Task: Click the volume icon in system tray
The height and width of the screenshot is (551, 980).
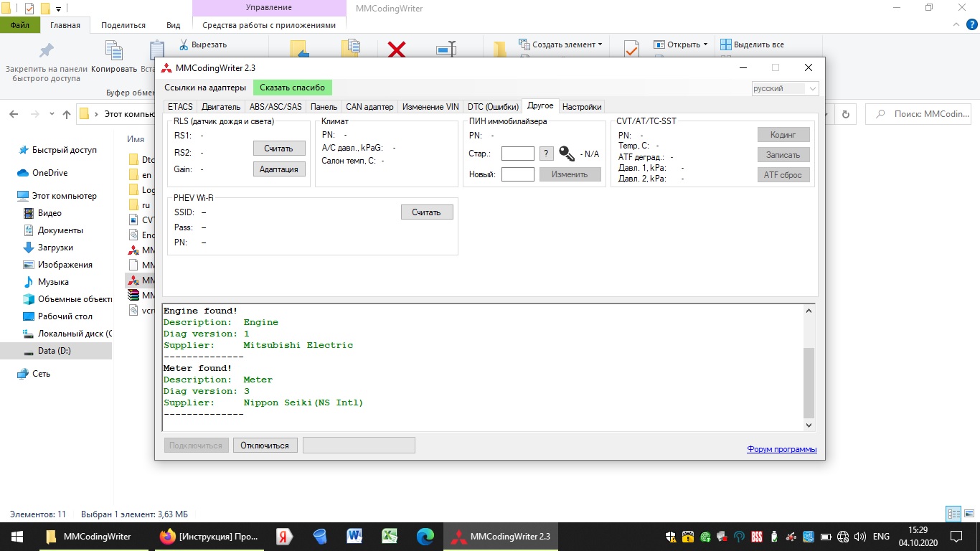Action: pyautogui.click(x=859, y=537)
